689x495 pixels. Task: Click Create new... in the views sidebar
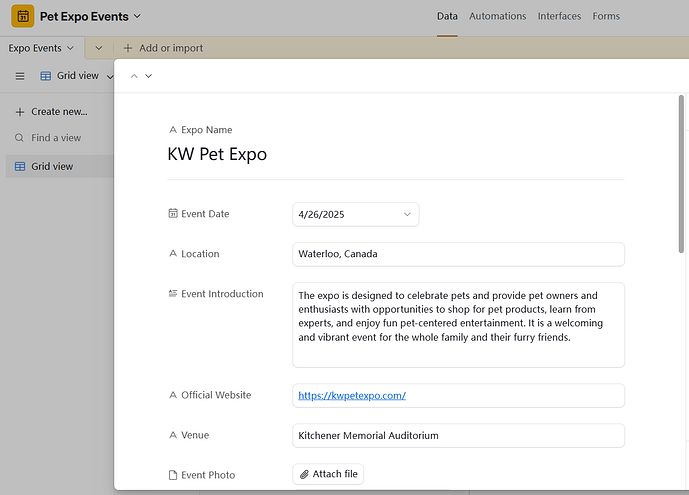coord(58,111)
